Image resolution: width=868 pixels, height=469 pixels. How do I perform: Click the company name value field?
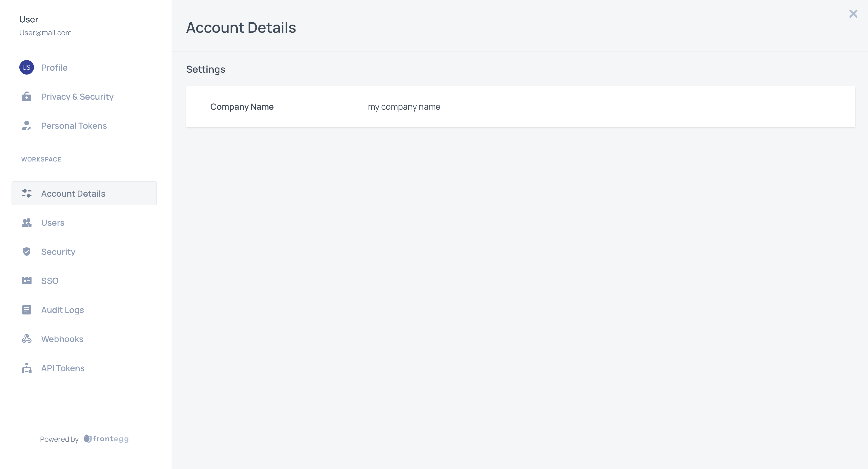point(404,106)
